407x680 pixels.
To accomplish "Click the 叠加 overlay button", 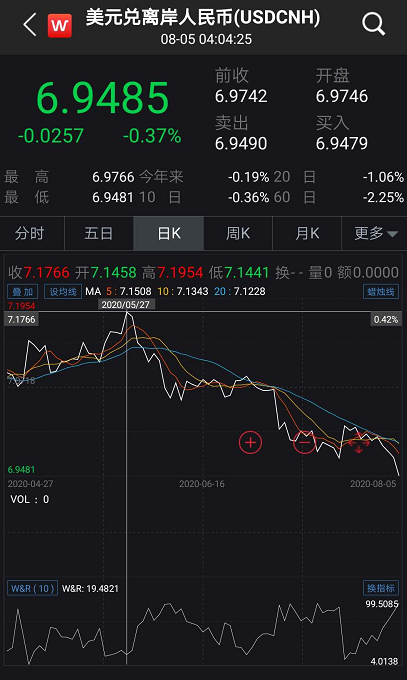I will click(23, 291).
